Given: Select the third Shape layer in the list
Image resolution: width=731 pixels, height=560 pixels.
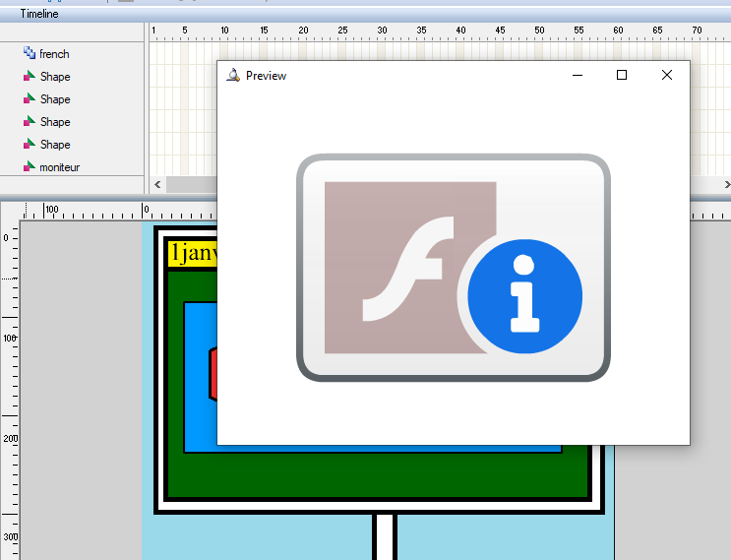Looking at the screenshot, I should (x=72, y=122).
